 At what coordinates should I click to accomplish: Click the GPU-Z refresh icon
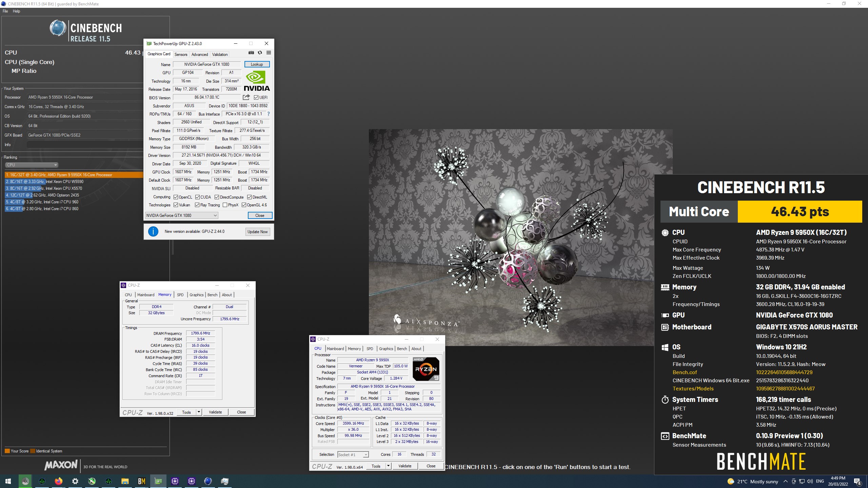(x=260, y=53)
